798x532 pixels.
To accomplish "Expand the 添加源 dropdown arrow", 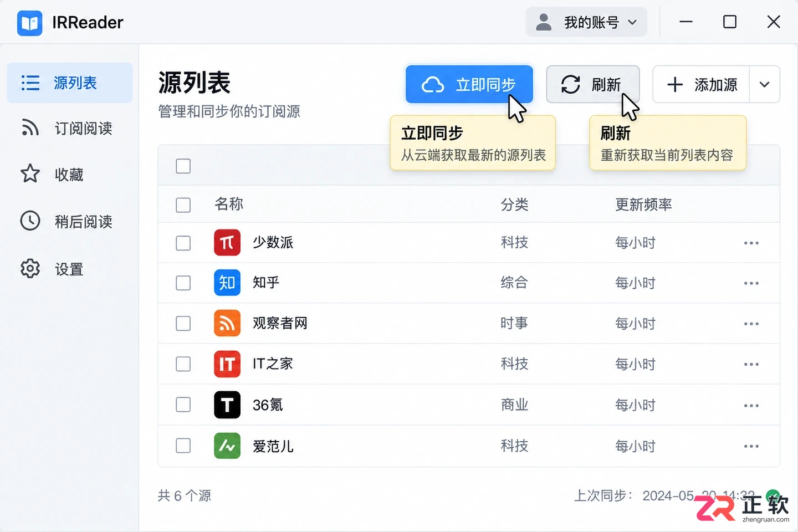I will pyautogui.click(x=765, y=84).
